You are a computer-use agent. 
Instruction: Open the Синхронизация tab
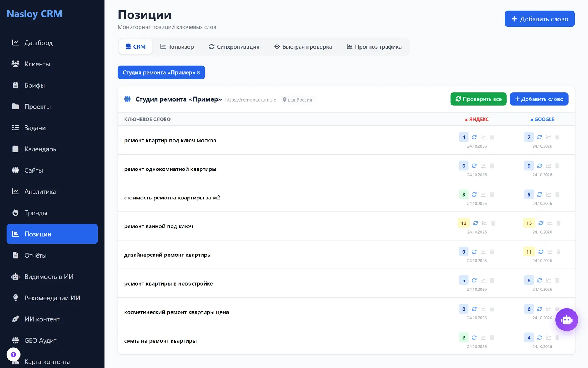234,47
